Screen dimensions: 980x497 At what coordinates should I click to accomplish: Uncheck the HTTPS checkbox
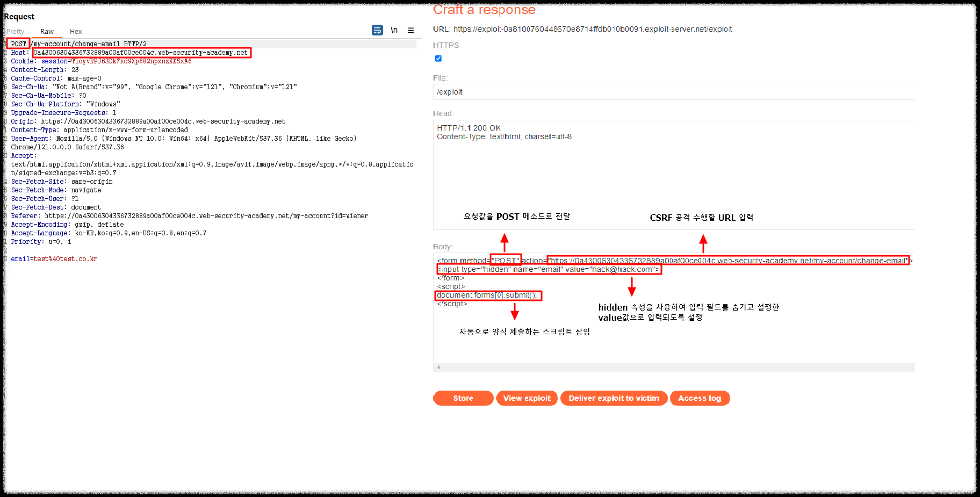pos(438,59)
